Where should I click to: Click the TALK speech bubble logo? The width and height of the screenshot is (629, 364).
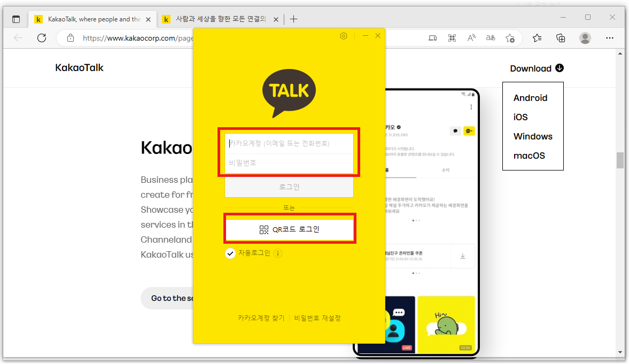tap(289, 93)
